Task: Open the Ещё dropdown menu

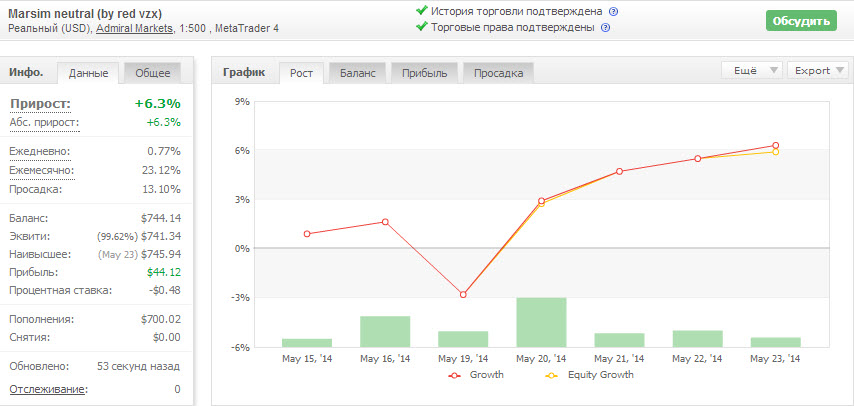Action: pyautogui.click(x=750, y=71)
